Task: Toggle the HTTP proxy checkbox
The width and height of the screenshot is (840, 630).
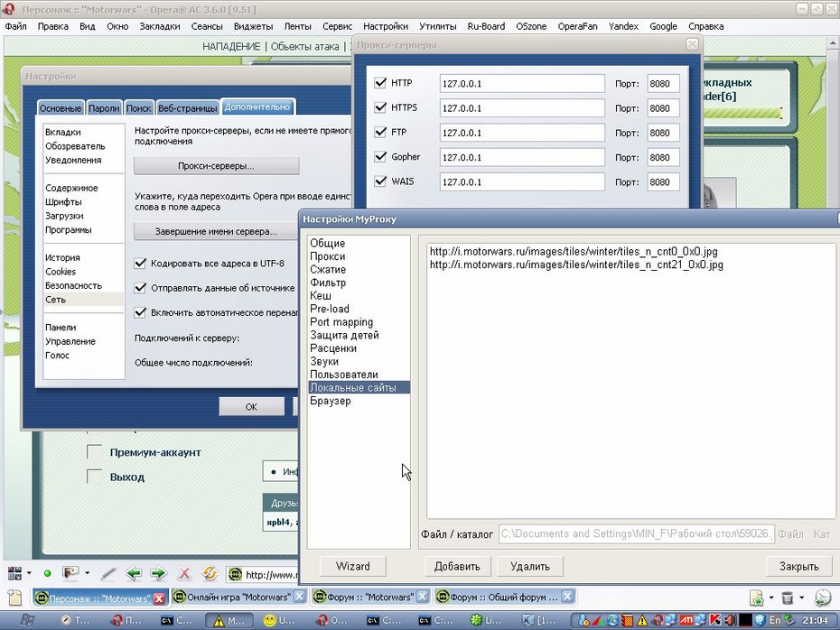Action: tap(380, 83)
